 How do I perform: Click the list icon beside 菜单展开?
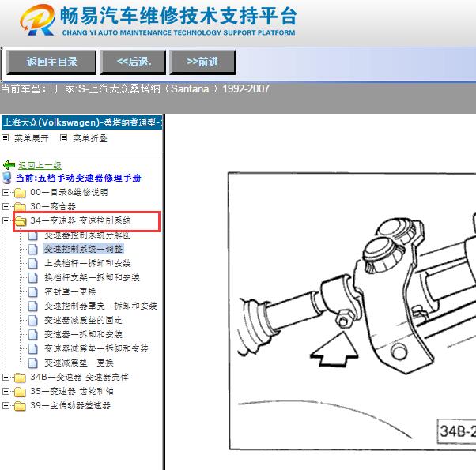[6, 138]
